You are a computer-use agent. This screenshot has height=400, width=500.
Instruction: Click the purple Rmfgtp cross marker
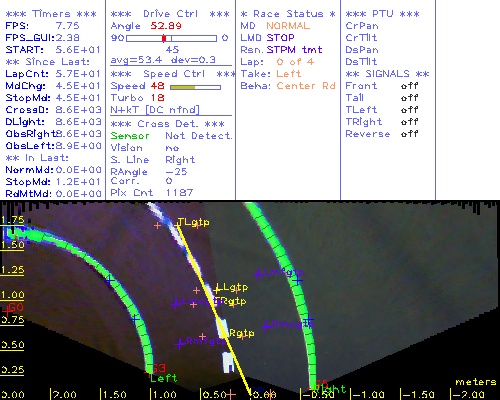click(180, 343)
